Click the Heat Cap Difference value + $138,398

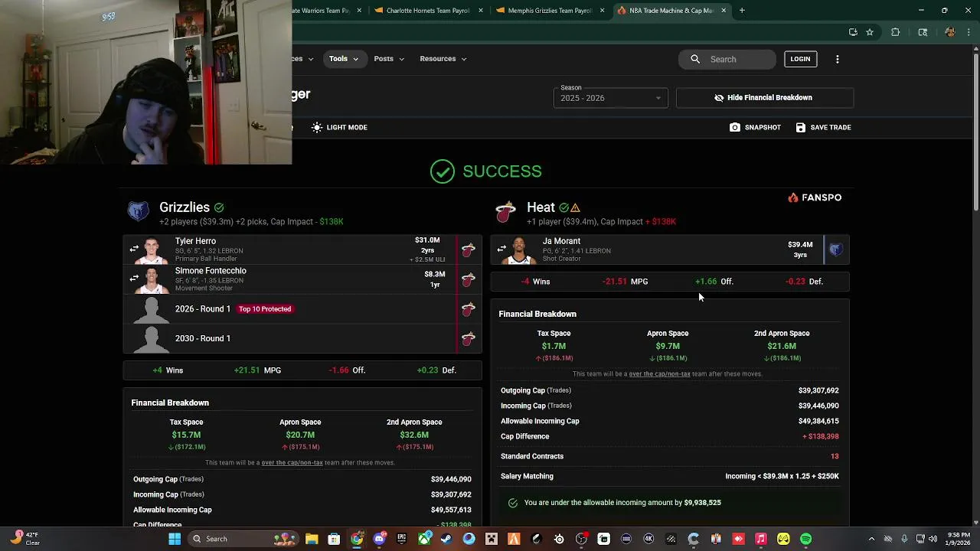click(821, 436)
